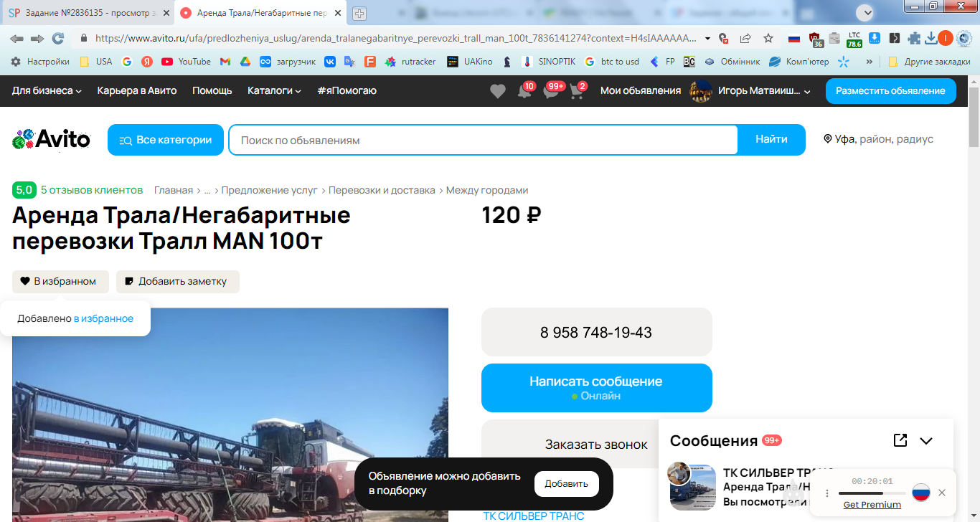Open ТК СИЛЬВЕР ТРАНС seller link
This screenshot has height=522, width=980.
coord(534,516)
